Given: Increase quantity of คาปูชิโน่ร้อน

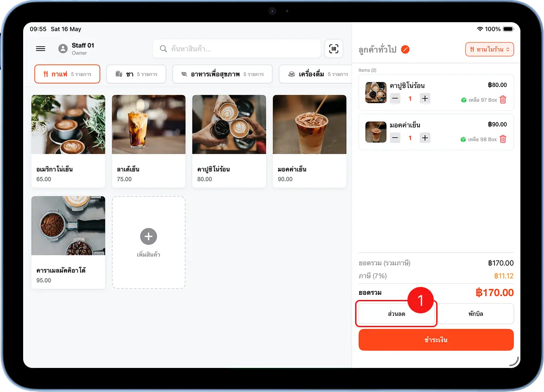Looking at the screenshot, I should point(425,99).
